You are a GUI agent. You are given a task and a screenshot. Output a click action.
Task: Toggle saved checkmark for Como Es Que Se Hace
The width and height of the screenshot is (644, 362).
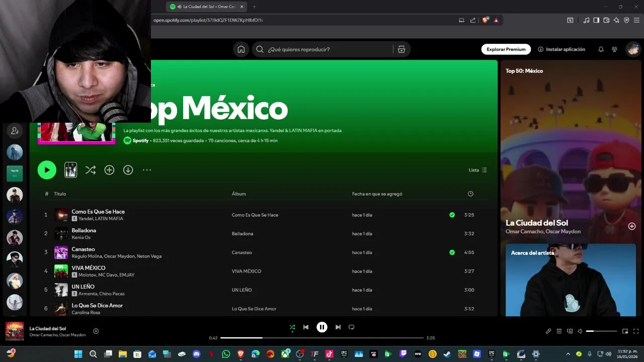452,215
